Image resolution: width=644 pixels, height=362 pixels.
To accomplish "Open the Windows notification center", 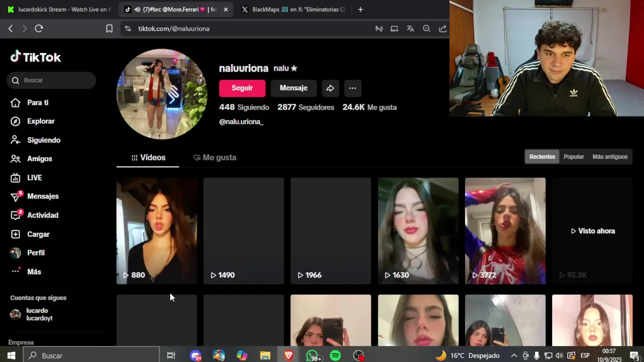I will coord(634,355).
